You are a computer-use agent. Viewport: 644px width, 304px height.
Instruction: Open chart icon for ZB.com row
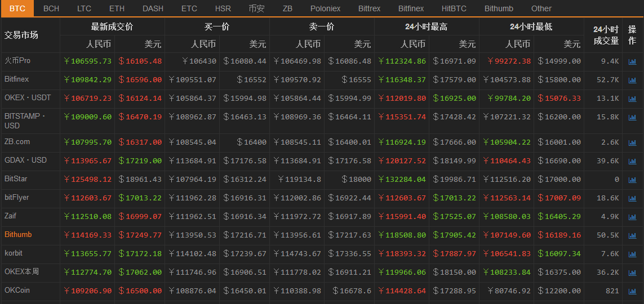tap(632, 143)
